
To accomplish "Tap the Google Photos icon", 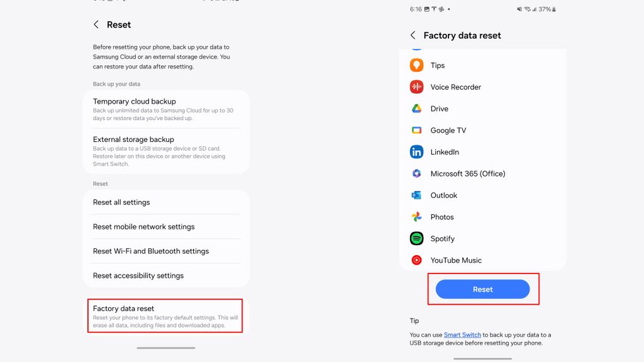I will pyautogui.click(x=416, y=217).
